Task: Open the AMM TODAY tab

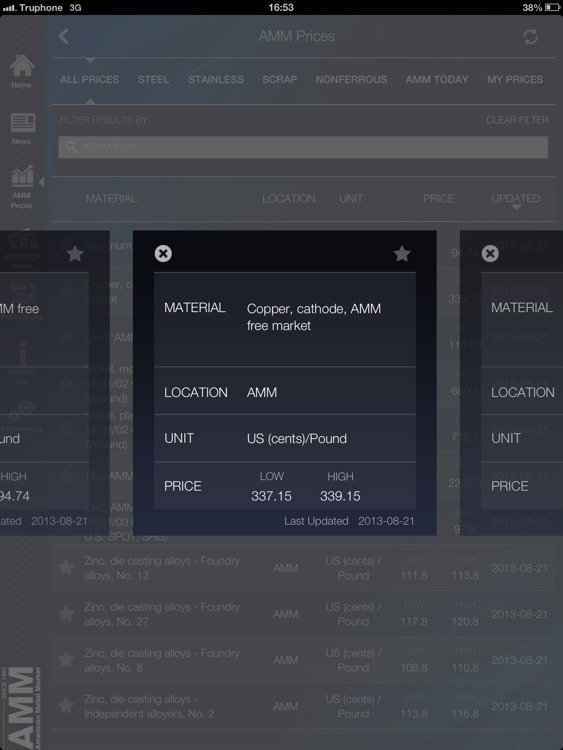Action: point(437,79)
